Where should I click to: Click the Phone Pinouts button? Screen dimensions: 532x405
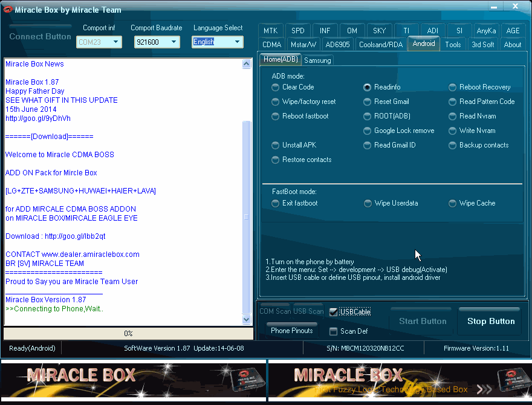[x=292, y=331]
